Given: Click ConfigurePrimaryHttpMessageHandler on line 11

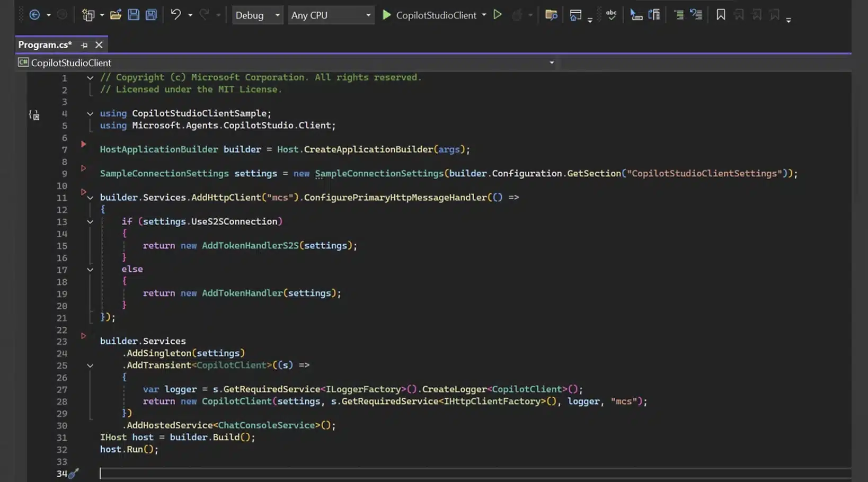Looking at the screenshot, I should [395, 197].
